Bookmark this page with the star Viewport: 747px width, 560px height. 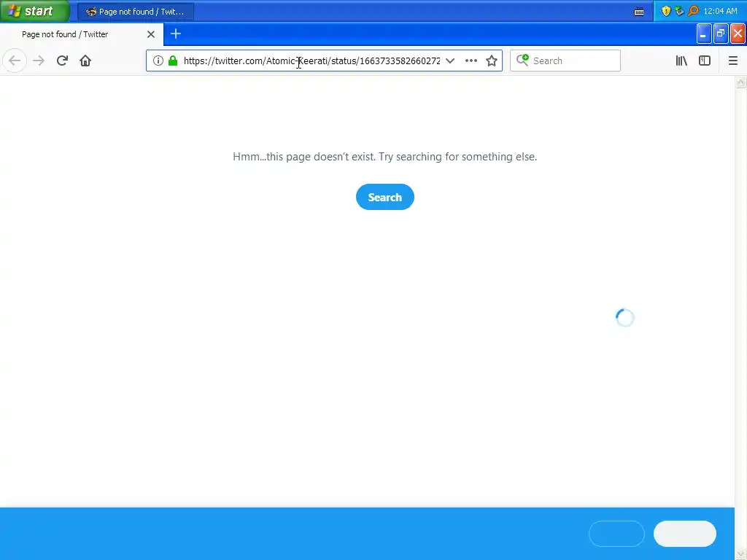(492, 61)
